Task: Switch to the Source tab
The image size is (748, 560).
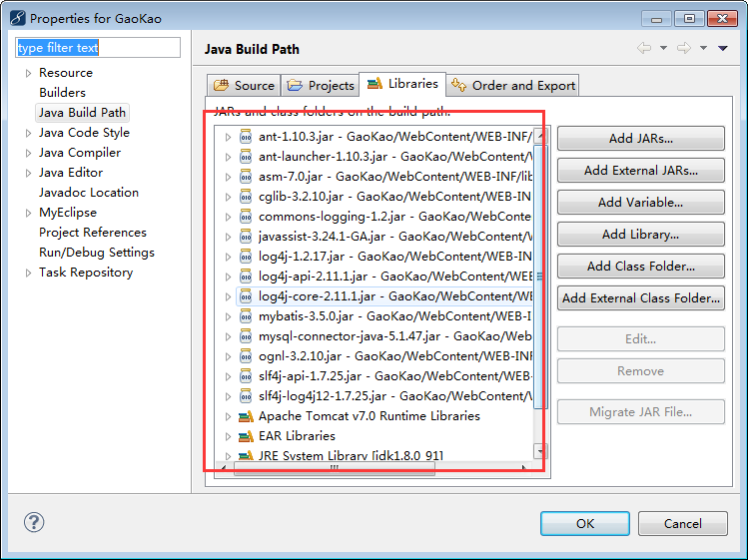Action: (x=244, y=86)
